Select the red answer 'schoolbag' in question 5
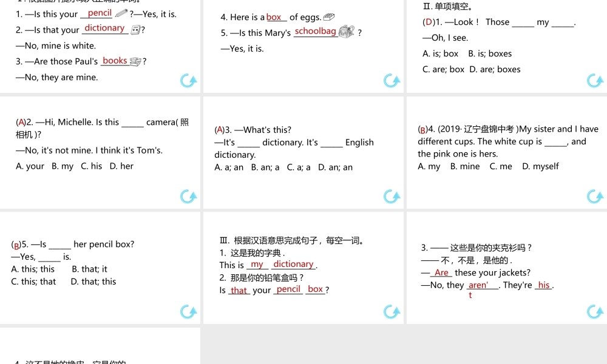This screenshot has width=607, height=364. point(316,31)
